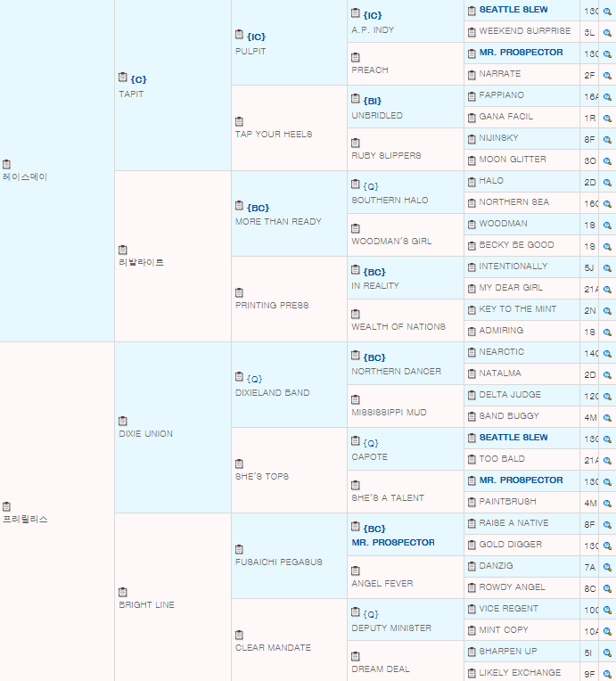Click bold MR. PROSPECTOR sire of FUSAICHI PEGASUS
This screenshot has height=681, width=616.
pos(393,543)
